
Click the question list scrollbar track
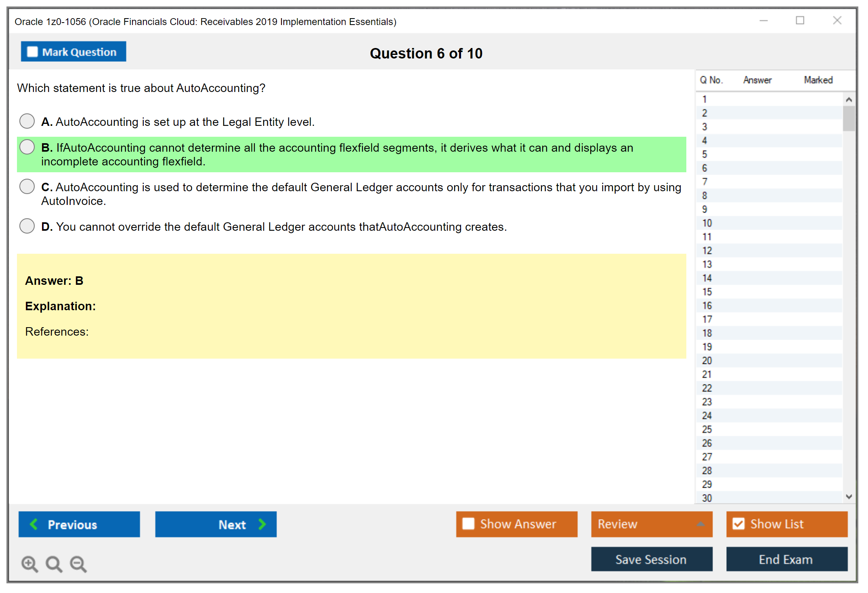849,282
